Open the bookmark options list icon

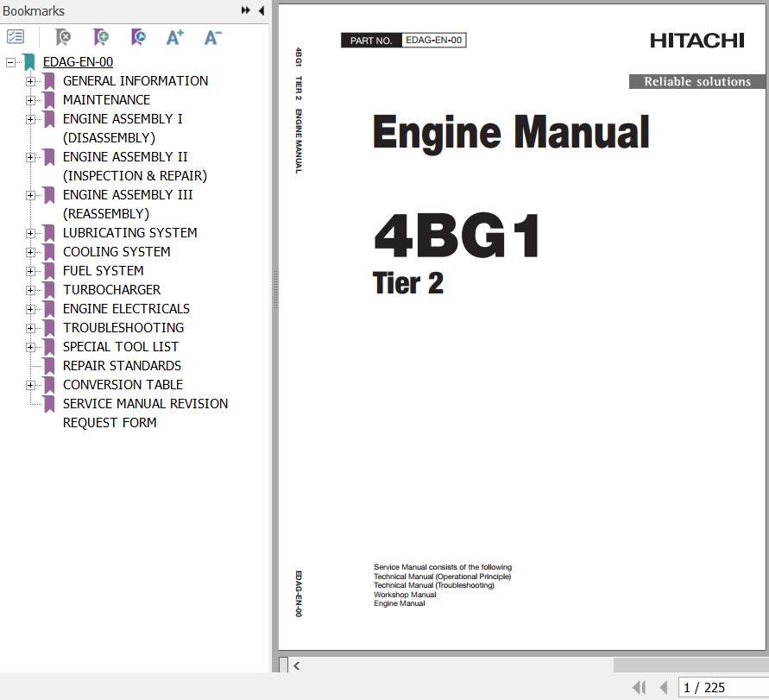16,37
